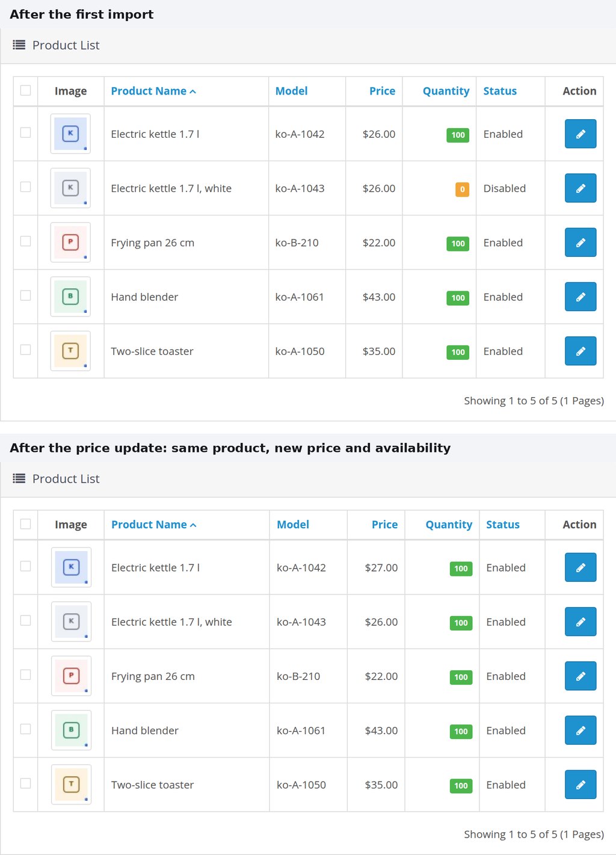Screen dimensions: 616x855
Task: Tick ko-A-1042 checkbox in price update table
Action: (25, 566)
